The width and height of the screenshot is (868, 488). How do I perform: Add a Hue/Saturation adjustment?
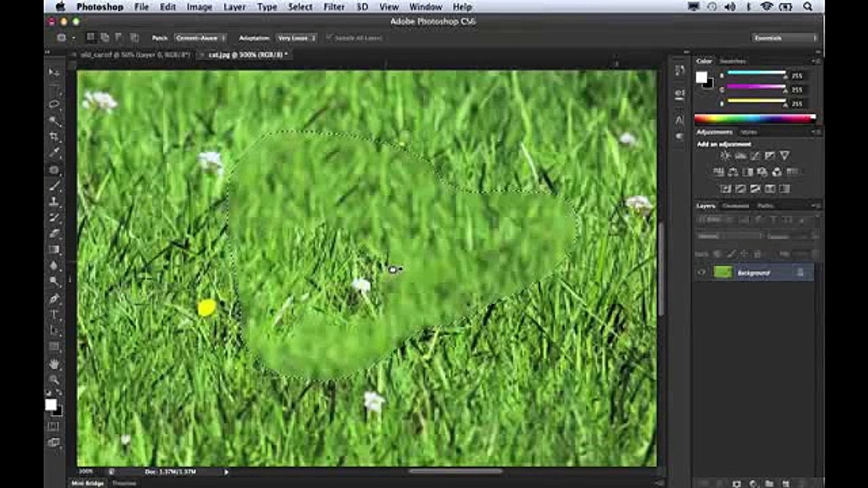719,172
